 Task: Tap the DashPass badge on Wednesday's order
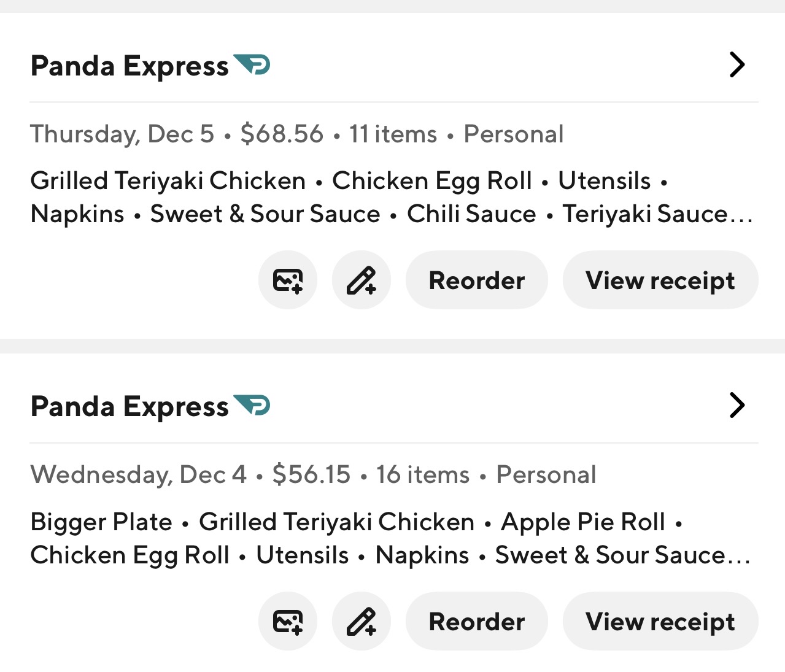coord(253,405)
